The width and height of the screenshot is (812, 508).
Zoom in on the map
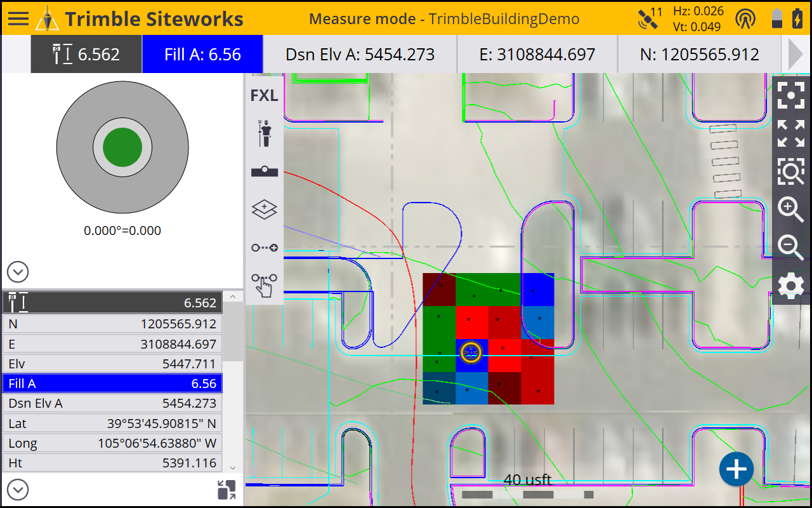(x=791, y=209)
